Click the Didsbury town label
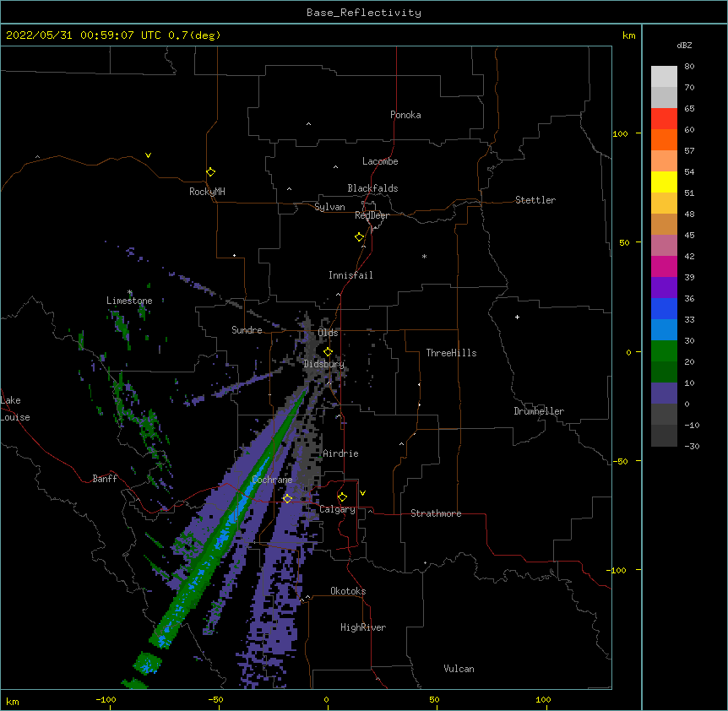Screen dimensions: 728x711 324,364
